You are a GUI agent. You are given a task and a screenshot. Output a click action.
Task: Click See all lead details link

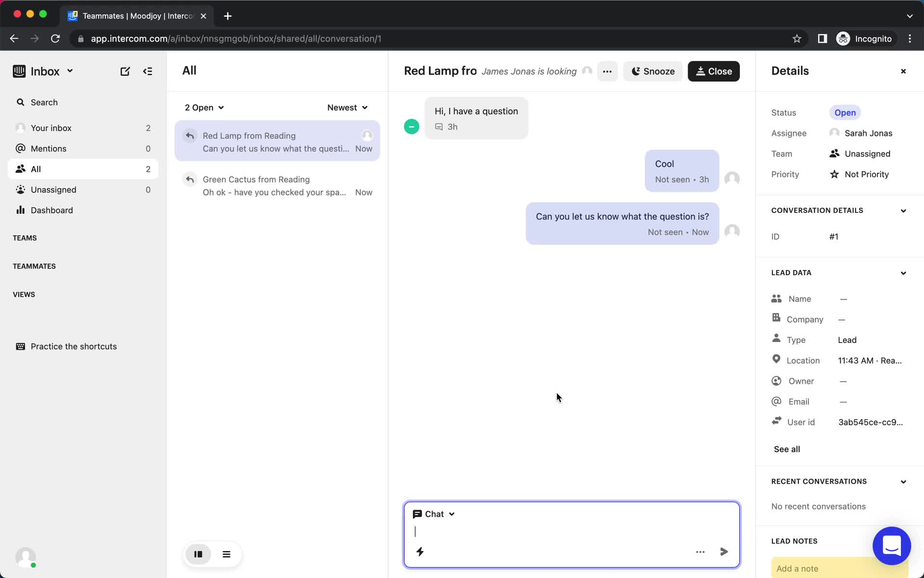787,449
